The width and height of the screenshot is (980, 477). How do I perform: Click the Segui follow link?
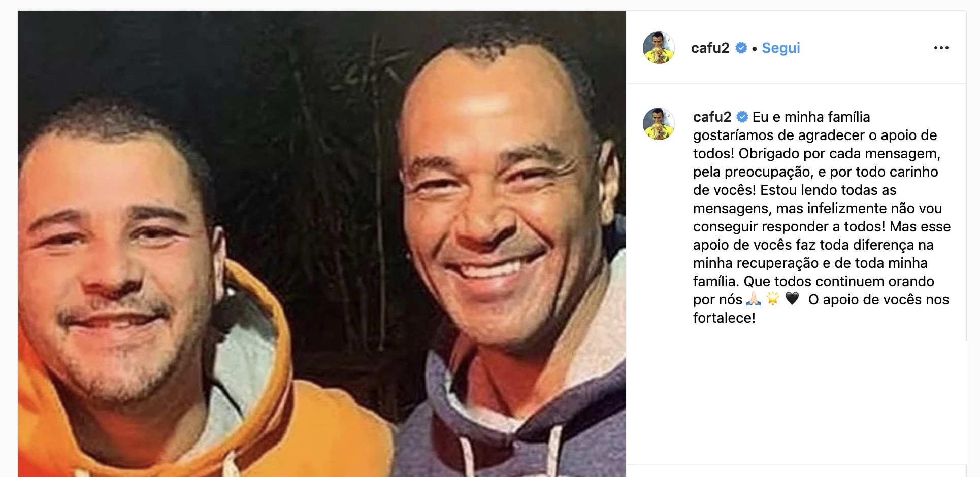coord(781,48)
